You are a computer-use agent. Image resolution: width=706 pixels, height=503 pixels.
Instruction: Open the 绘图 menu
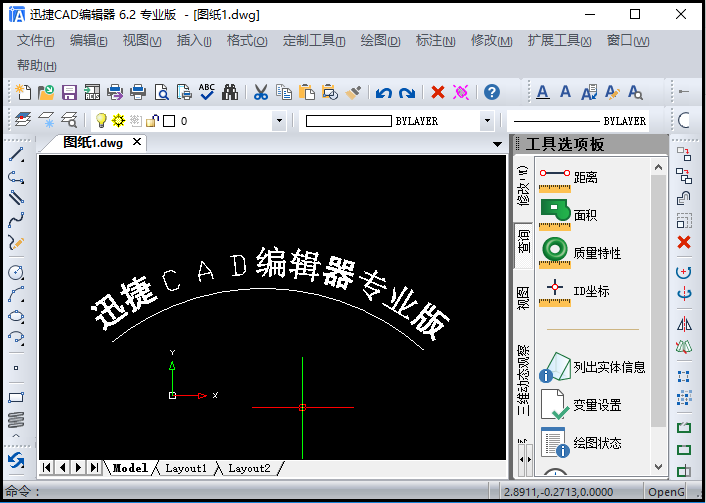380,41
